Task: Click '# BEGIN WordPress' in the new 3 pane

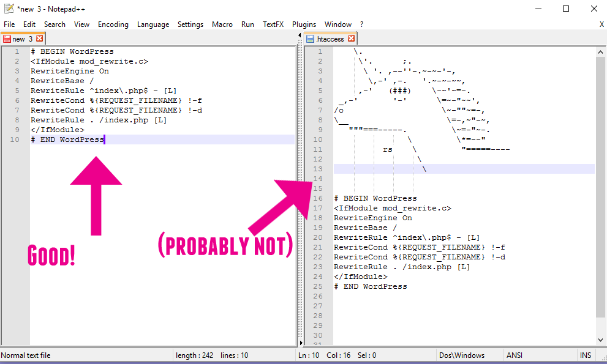Action: pyautogui.click(x=72, y=51)
